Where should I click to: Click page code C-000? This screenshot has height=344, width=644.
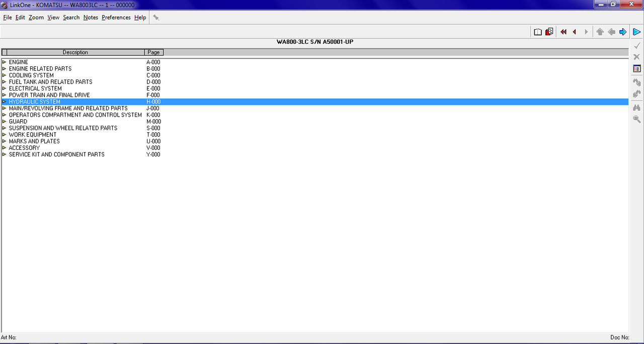coord(153,75)
